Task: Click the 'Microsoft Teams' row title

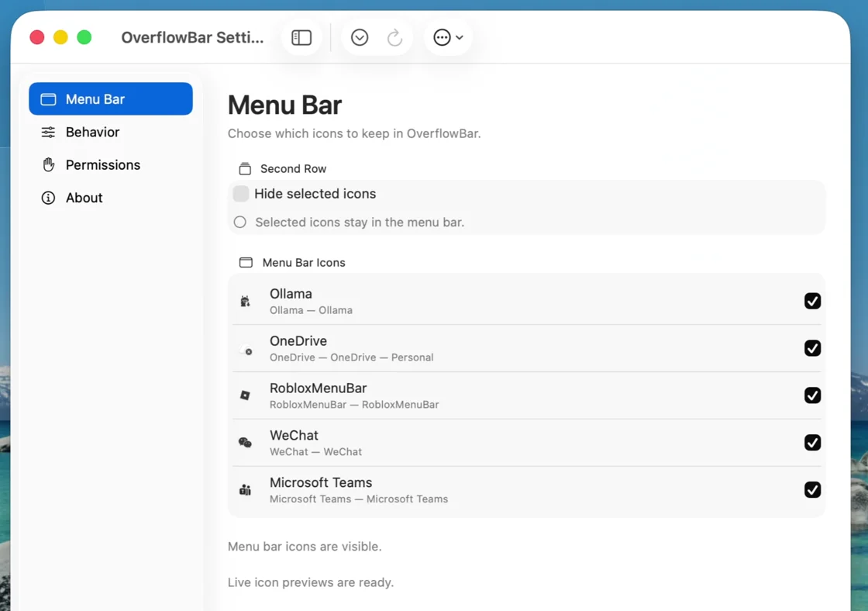Action: pyautogui.click(x=321, y=482)
